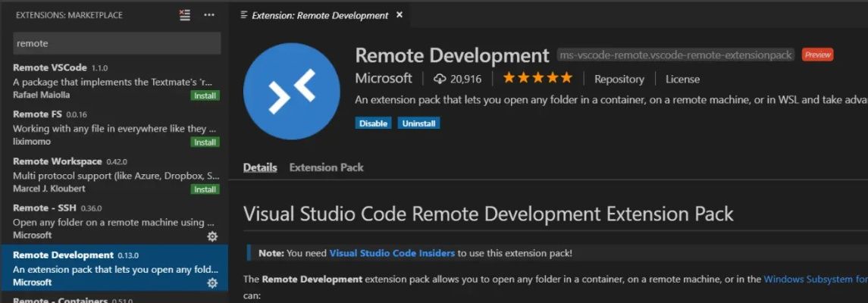Click the Clear Extensions Search Results icon
Image resolution: width=868 pixels, height=303 pixels.
pos(185,15)
